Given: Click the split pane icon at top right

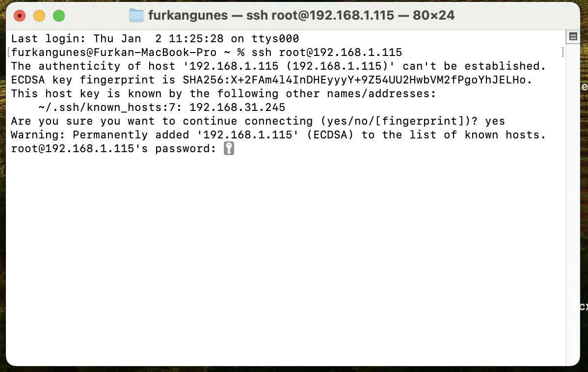Looking at the screenshot, I should pyautogui.click(x=573, y=37).
